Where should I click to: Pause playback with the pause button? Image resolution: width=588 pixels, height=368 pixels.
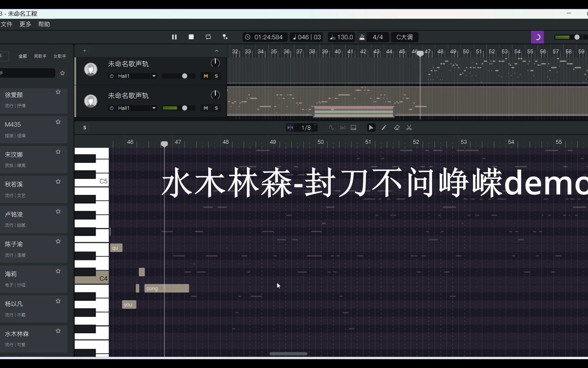[174, 37]
